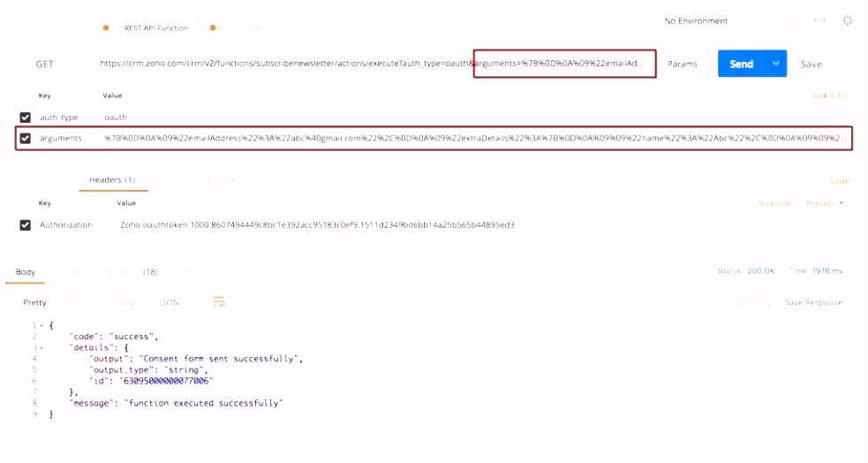This screenshot has width=868, height=463.
Task: Collapse JSON root at line 1
Action: tap(41, 326)
